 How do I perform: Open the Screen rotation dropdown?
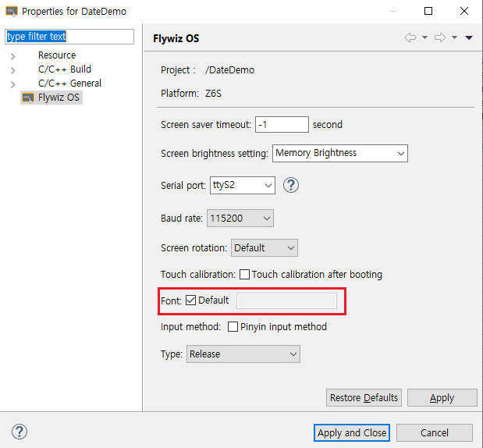click(265, 247)
